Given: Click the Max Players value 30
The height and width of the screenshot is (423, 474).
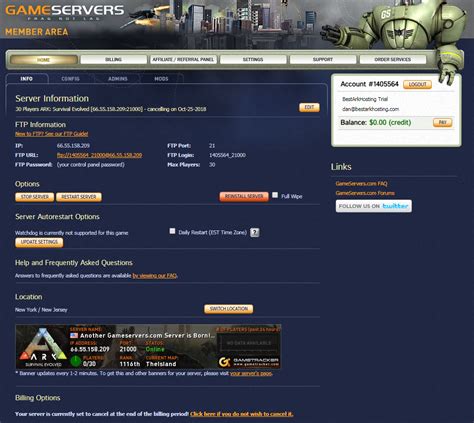Looking at the screenshot, I should (x=212, y=165).
